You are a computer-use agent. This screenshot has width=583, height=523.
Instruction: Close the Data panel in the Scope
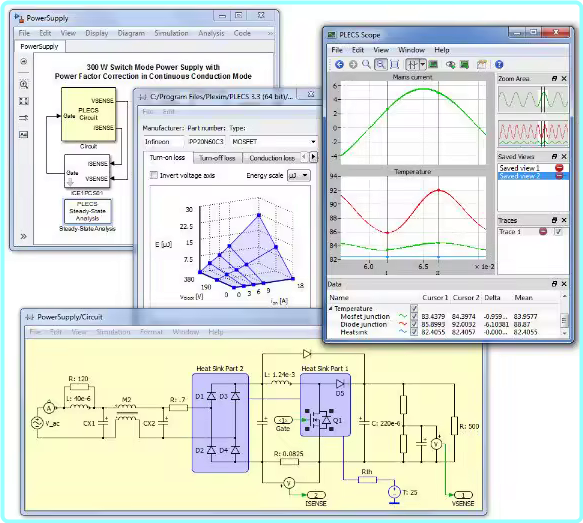click(564, 284)
